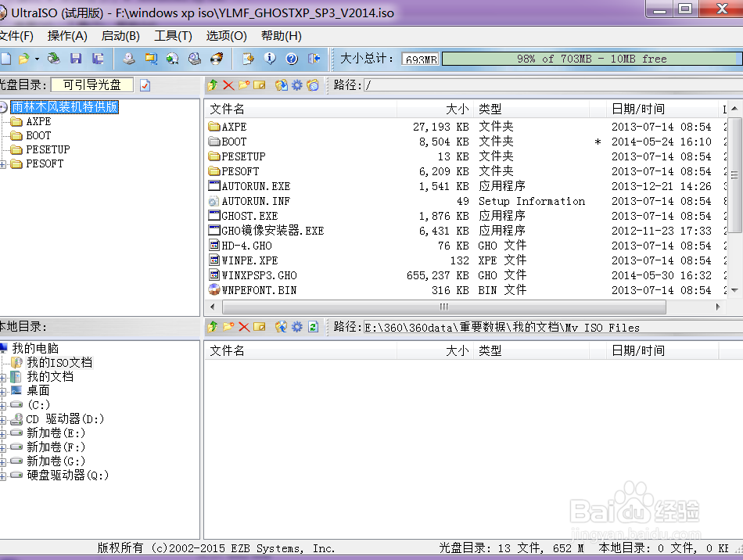The image size is (743, 560).
Task: Open the 工具(T) menu
Action: [173, 36]
